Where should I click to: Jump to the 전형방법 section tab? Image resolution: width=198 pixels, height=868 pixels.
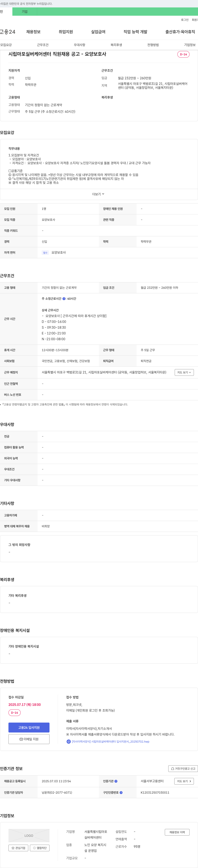coord(153,45)
